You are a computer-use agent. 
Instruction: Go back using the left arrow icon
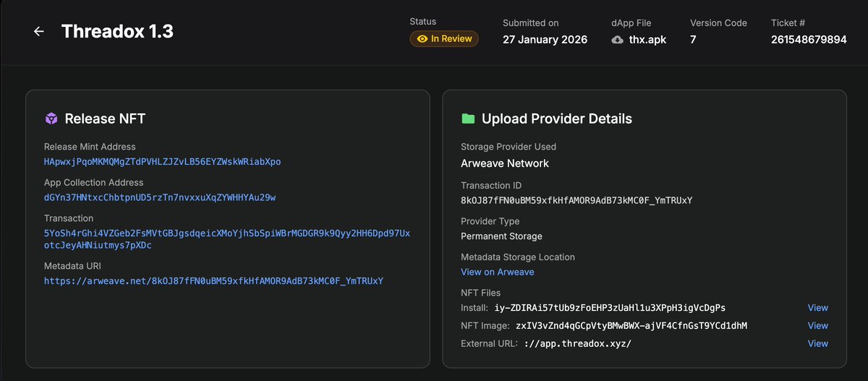pyautogui.click(x=39, y=32)
